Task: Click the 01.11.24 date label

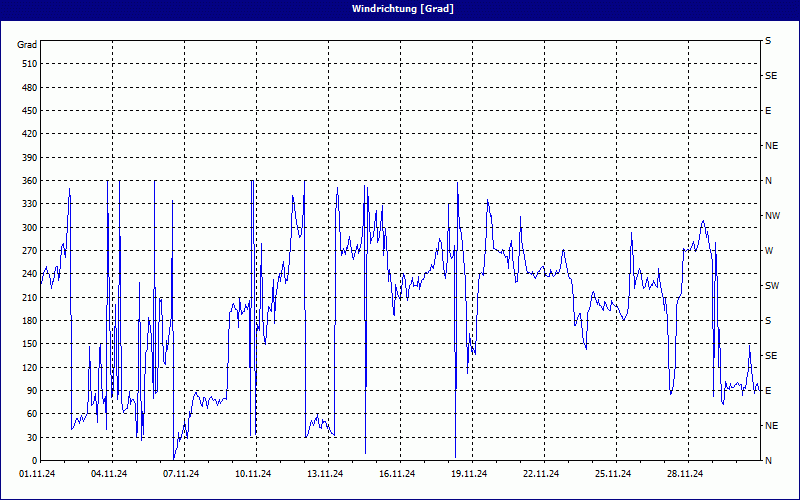Action: pyautogui.click(x=37, y=474)
